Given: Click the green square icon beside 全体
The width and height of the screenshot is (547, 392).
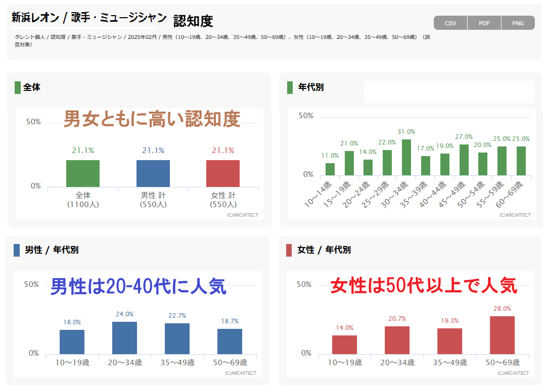Looking at the screenshot, I should pyautogui.click(x=18, y=87).
